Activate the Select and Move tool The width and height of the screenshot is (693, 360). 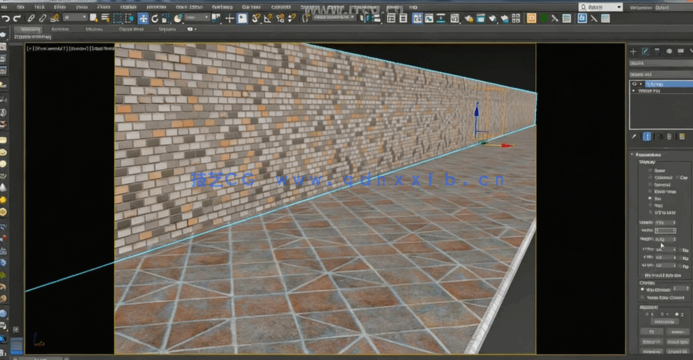tap(143, 19)
